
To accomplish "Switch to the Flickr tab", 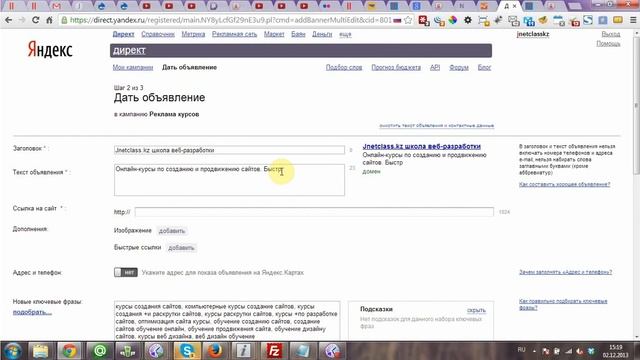I will click(x=327, y=6).
